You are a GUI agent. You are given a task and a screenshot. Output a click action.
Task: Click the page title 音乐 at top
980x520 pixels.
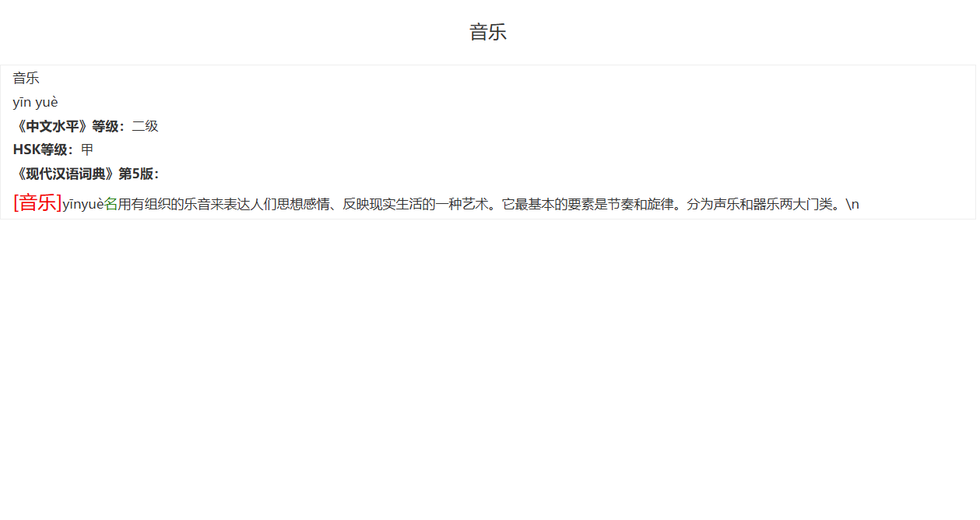[488, 32]
